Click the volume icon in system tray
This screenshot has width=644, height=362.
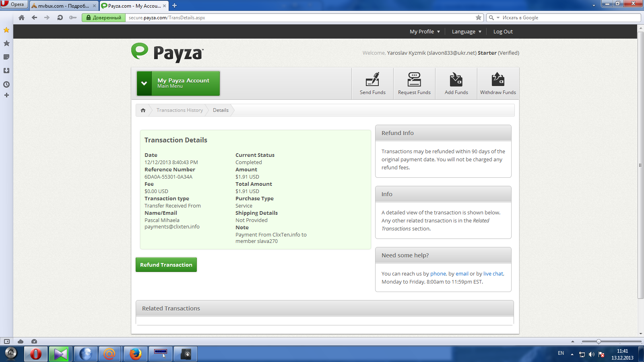point(591,354)
